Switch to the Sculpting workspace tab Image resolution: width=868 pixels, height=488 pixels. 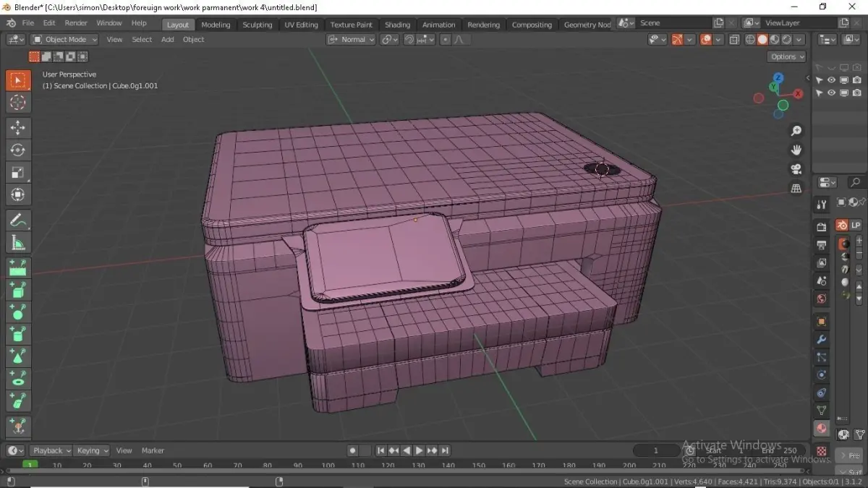(258, 25)
